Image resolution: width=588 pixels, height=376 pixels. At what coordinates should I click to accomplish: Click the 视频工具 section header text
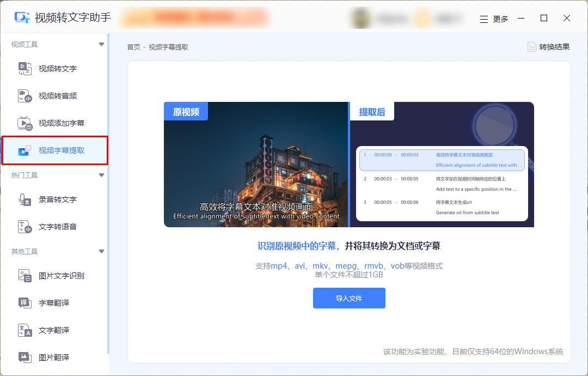(24, 45)
